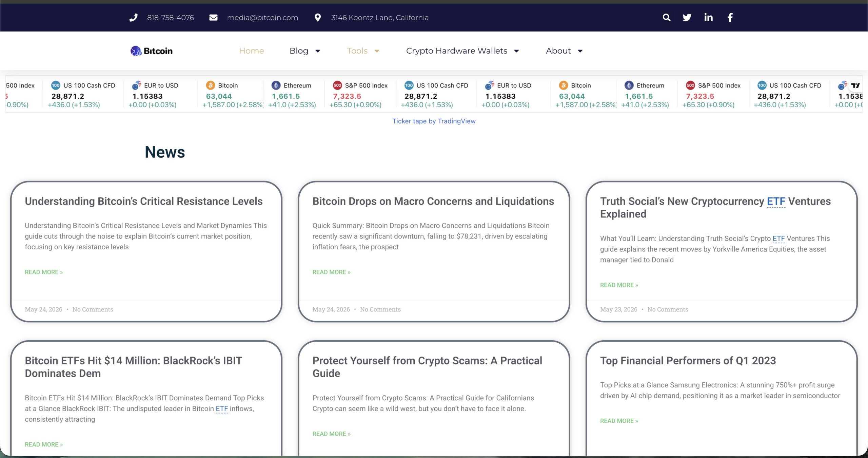Open site search via magnifier icon
Screen dimensions: 868x458
(667, 18)
